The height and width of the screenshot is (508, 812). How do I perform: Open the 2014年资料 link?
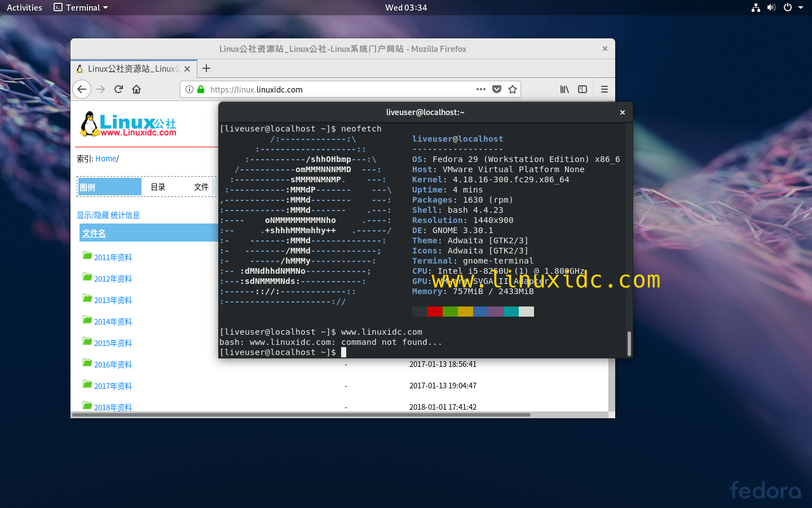[113, 322]
